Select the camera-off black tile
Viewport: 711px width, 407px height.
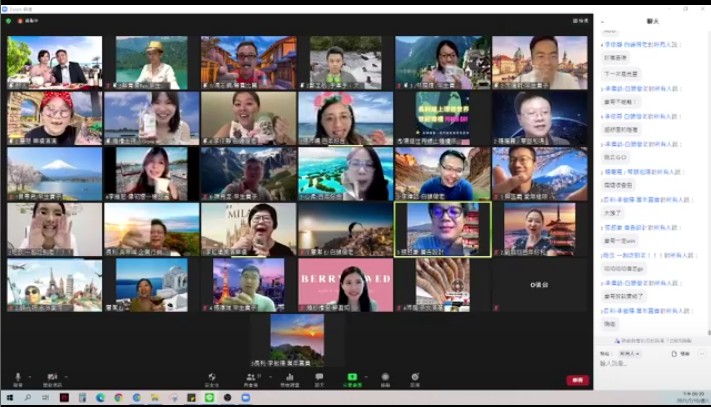(x=540, y=285)
